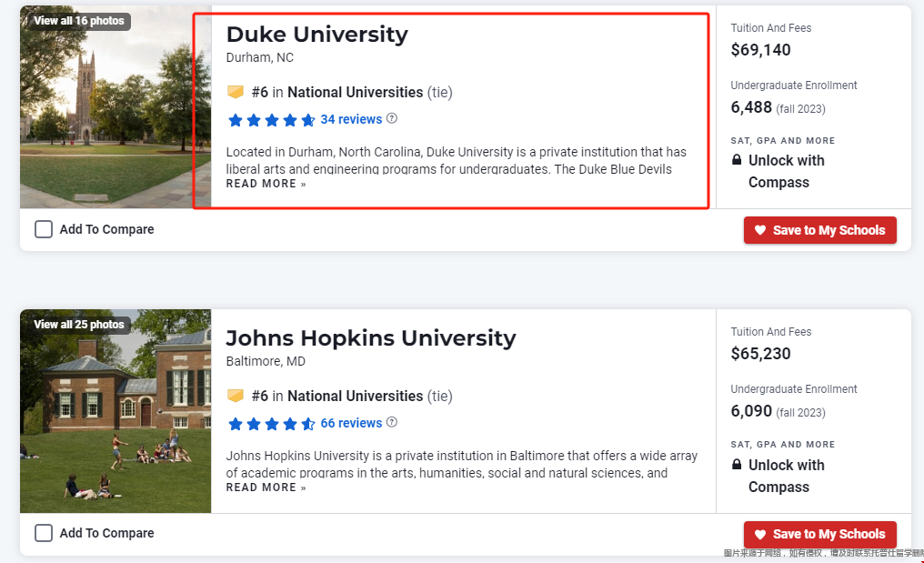View all 25 photos of Johns Hopkins University
This screenshot has width=924, height=563.
click(x=79, y=324)
